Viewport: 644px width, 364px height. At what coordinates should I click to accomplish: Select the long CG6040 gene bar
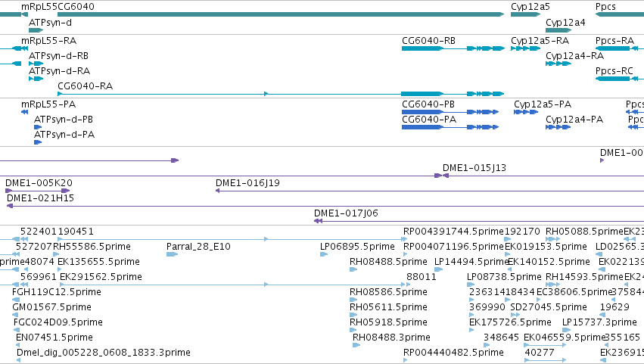(x=281, y=14)
